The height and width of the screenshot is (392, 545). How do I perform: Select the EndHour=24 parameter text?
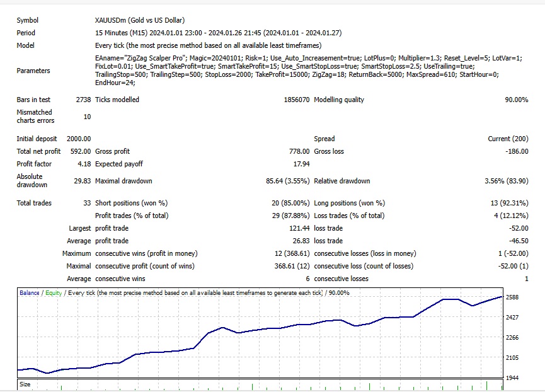(x=115, y=83)
